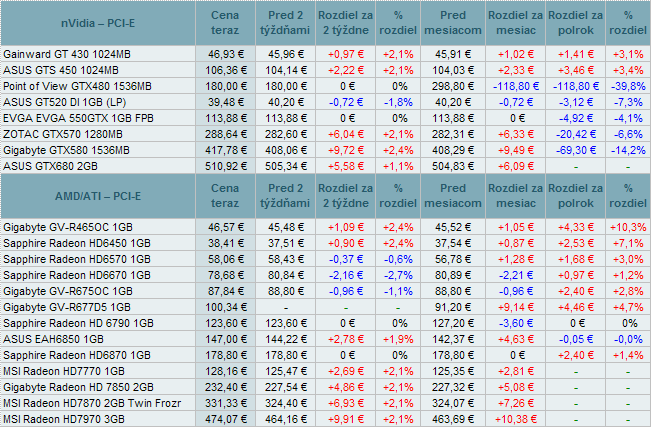
Task: Select 'Gigabyte Radeon HD 7850 2GB' product name
Action: click(x=78, y=388)
